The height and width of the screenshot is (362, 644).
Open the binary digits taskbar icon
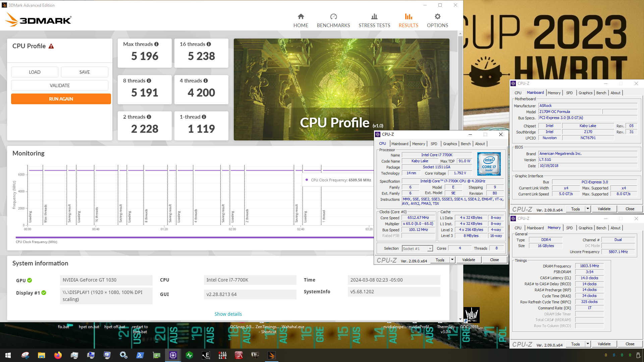[222, 355]
